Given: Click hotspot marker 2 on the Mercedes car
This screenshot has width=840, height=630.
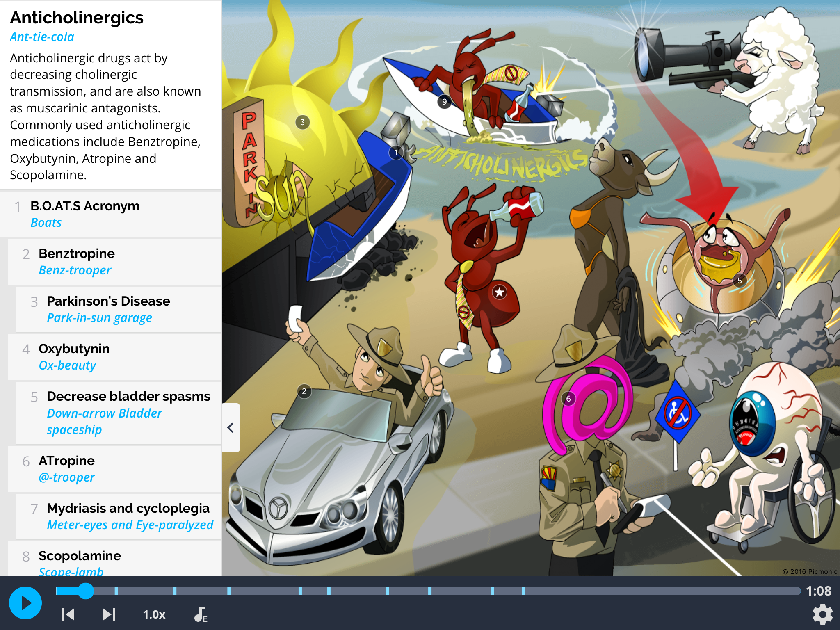Looking at the screenshot, I should click(304, 391).
